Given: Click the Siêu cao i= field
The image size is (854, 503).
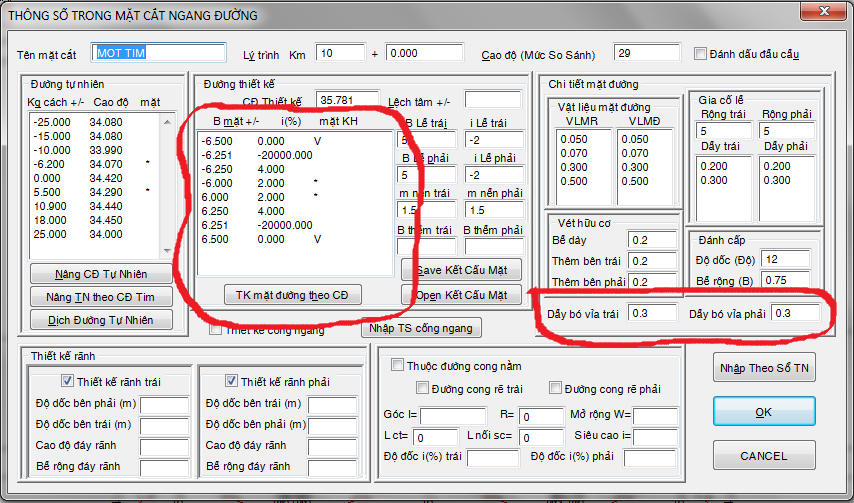Looking at the screenshot, I should click(x=655, y=437).
